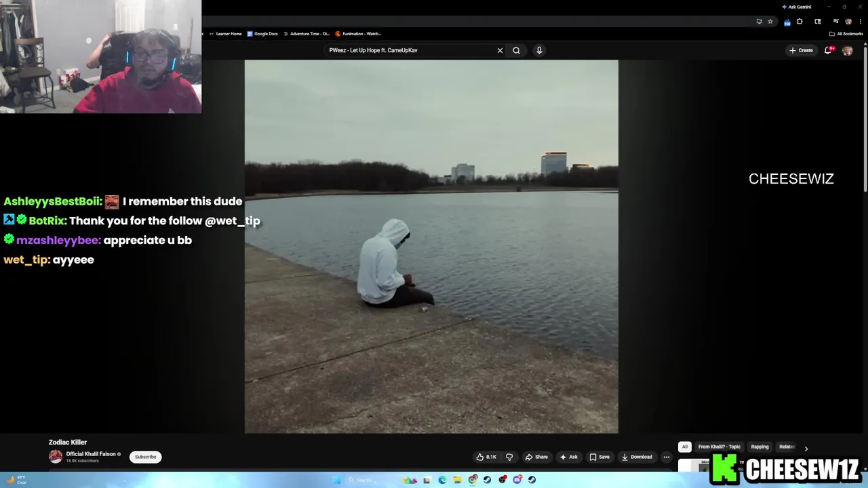Open Windows Start button on taskbar
This screenshot has width=868, height=488.
click(336, 480)
